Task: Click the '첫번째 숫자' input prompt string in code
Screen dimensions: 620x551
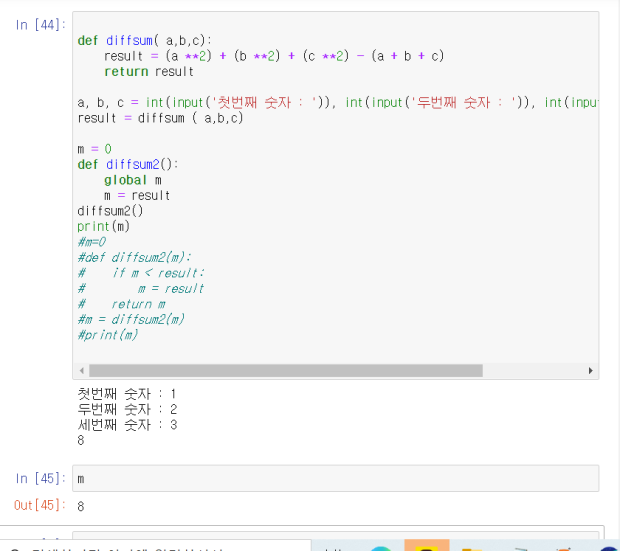Action: point(265,103)
